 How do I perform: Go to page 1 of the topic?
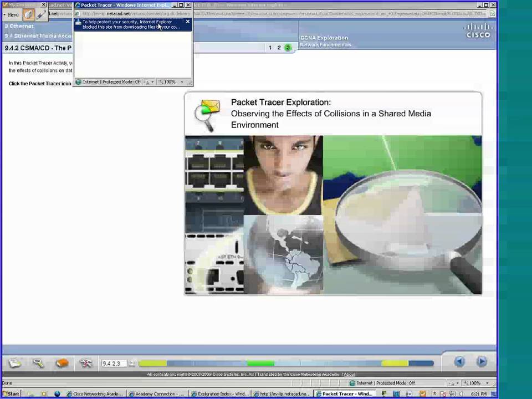(270, 48)
